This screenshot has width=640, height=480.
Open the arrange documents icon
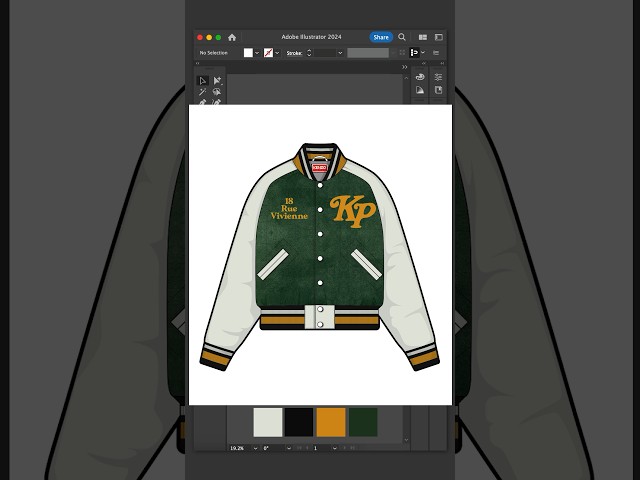click(423, 37)
